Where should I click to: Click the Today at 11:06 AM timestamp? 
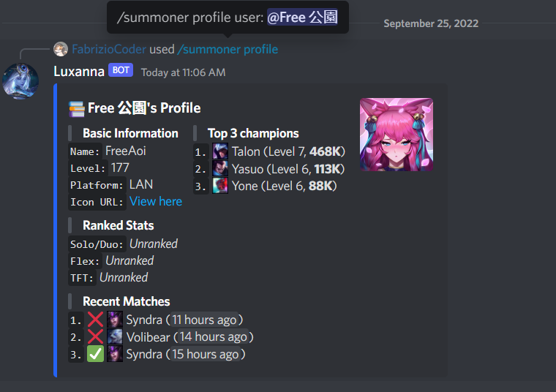[184, 72]
